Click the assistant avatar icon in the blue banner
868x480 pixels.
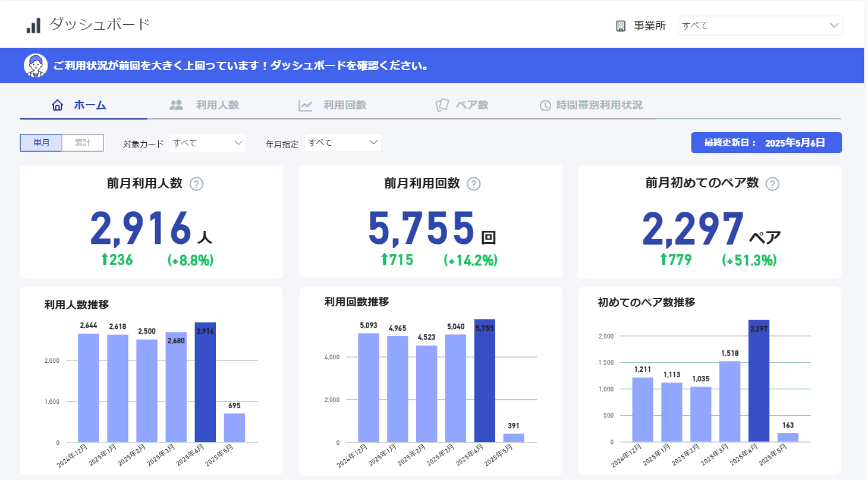(36, 65)
